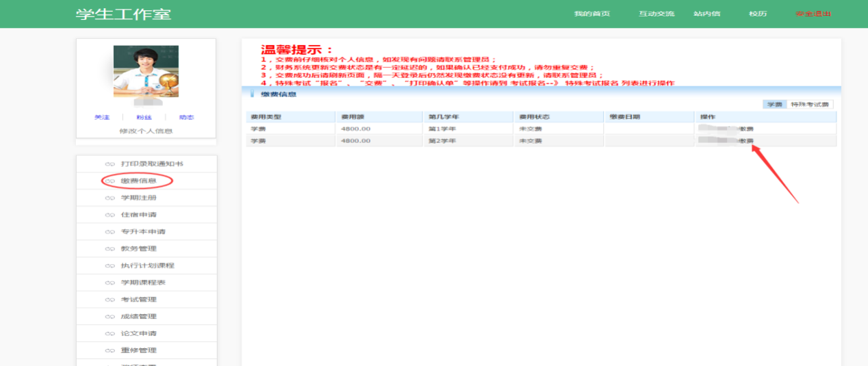Open 缴费信息 in the sidebar

[x=139, y=181]
